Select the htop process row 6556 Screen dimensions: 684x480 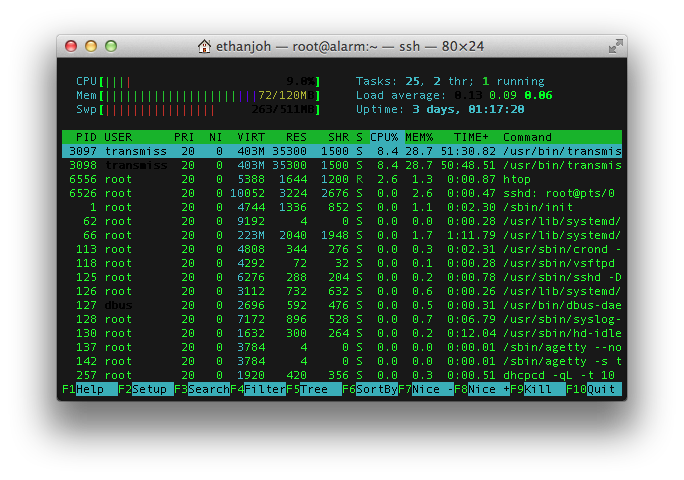point(342,179)
